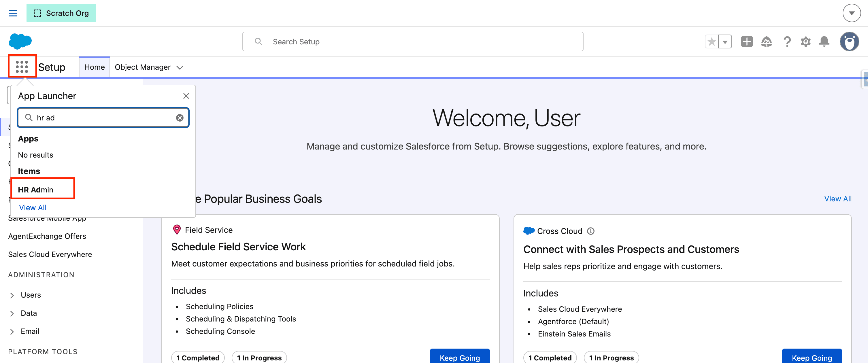This screenshot has width=868, height=363.
Task: Click Connect with Sales Prospects and Customers heading
Action: point(631,249)
